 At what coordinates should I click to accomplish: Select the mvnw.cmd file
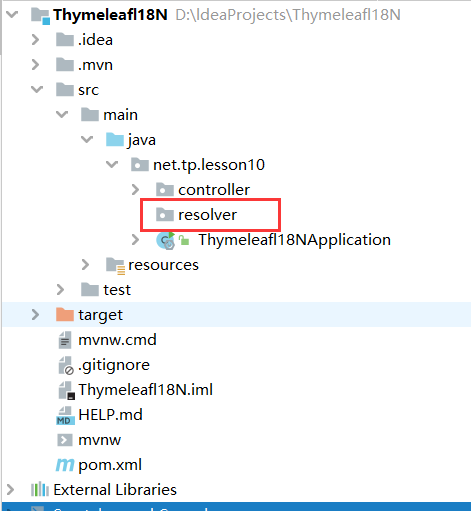(x=117, y=340)
